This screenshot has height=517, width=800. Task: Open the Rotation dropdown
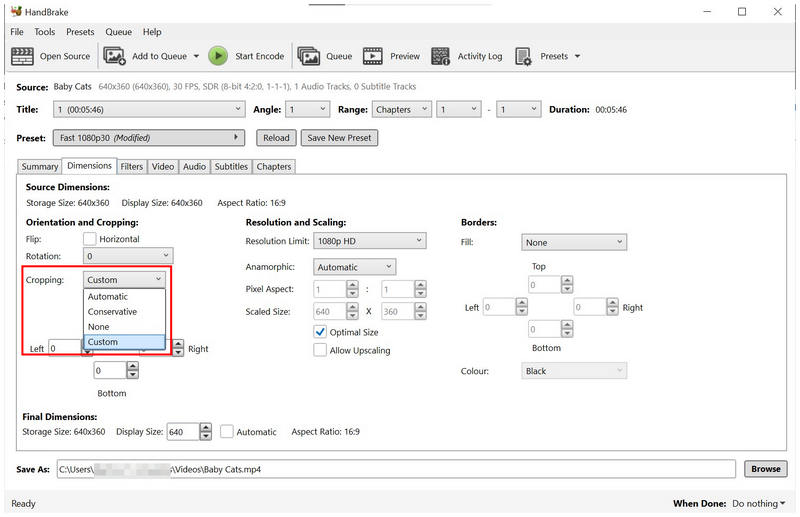point(128,256)
